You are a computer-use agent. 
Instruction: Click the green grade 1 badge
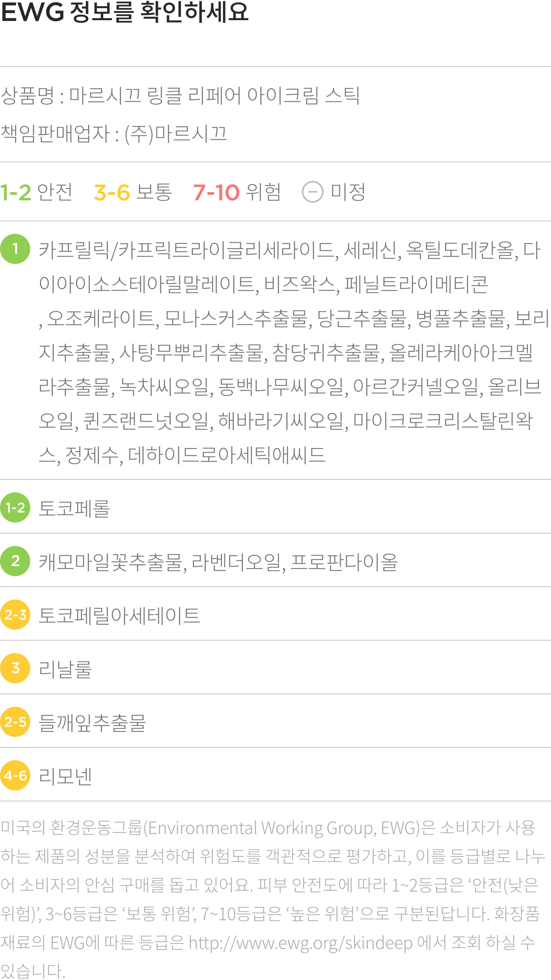click(15, 249)
